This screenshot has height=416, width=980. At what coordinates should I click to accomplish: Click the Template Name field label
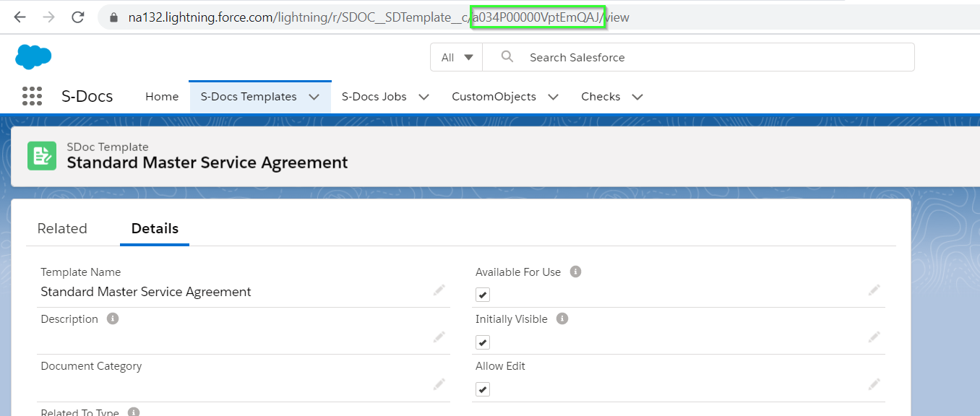click(x=81, y=272)
